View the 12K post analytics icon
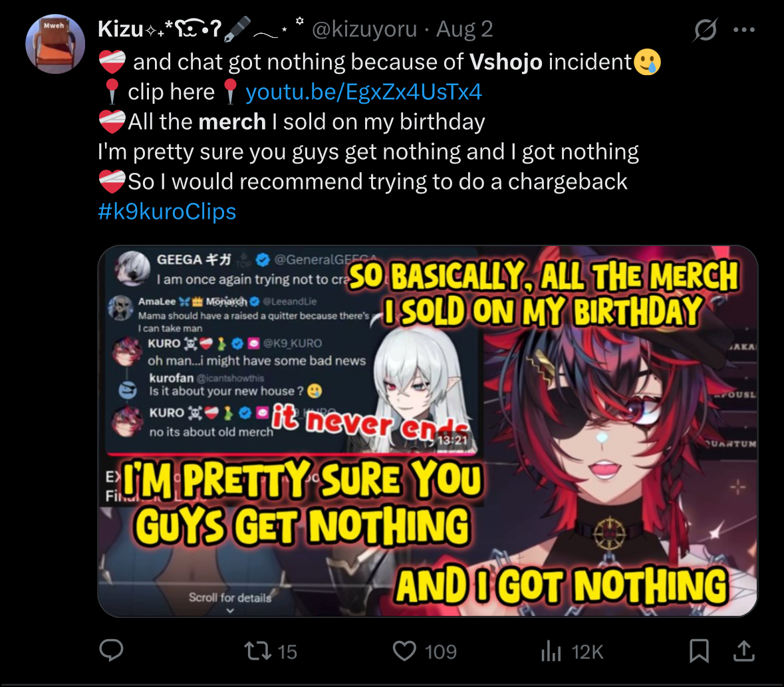Screen dimensions: 784x687 point(551,651)
